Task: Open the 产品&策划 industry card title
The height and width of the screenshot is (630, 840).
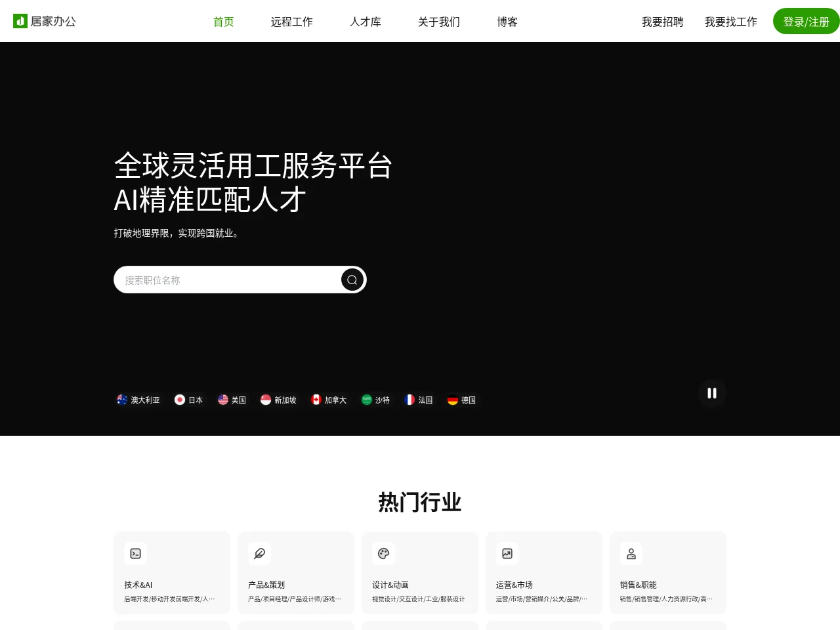Action: coord(266,585)
